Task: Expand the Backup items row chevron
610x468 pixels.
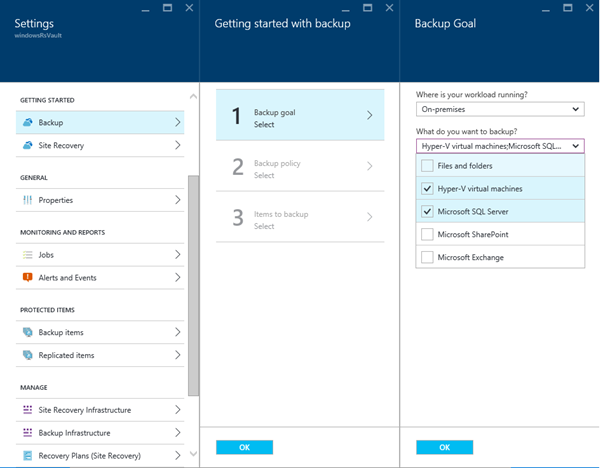Action: pyautogui.click(x=177, y=332)
